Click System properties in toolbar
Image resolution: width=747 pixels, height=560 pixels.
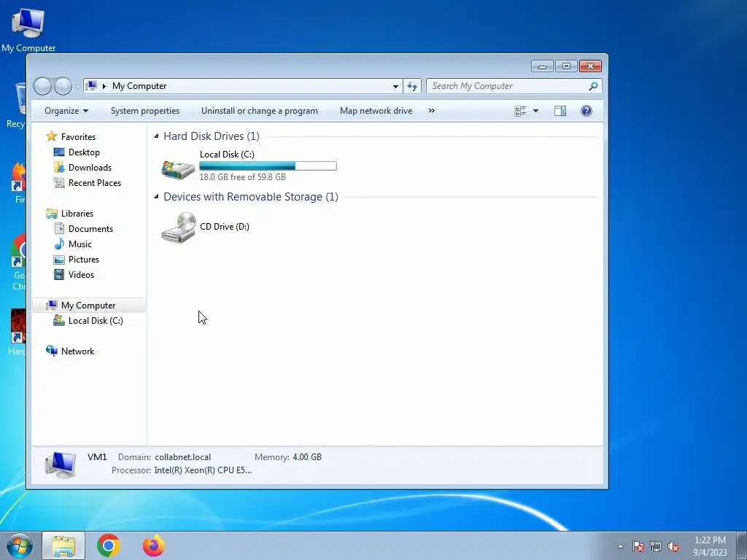click(x=145, y=111)
